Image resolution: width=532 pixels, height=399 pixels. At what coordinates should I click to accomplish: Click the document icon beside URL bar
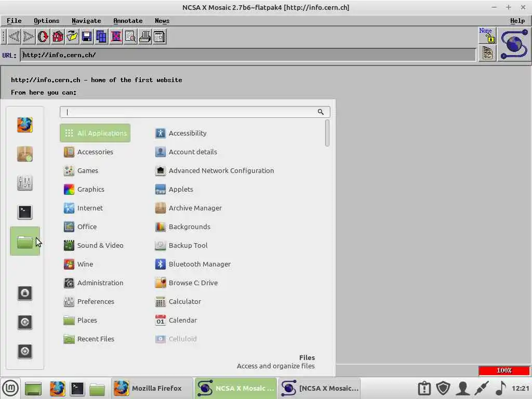click(x=487, y=54)
